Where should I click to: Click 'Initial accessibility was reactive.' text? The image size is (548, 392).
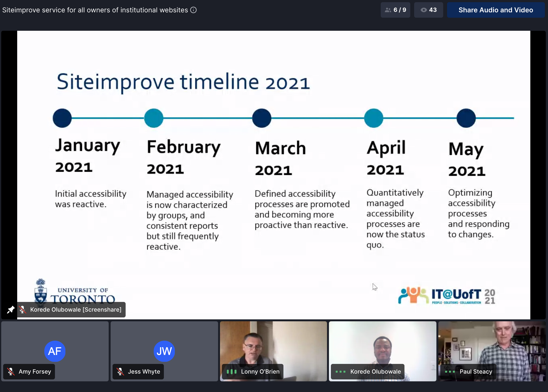(91, 199)
